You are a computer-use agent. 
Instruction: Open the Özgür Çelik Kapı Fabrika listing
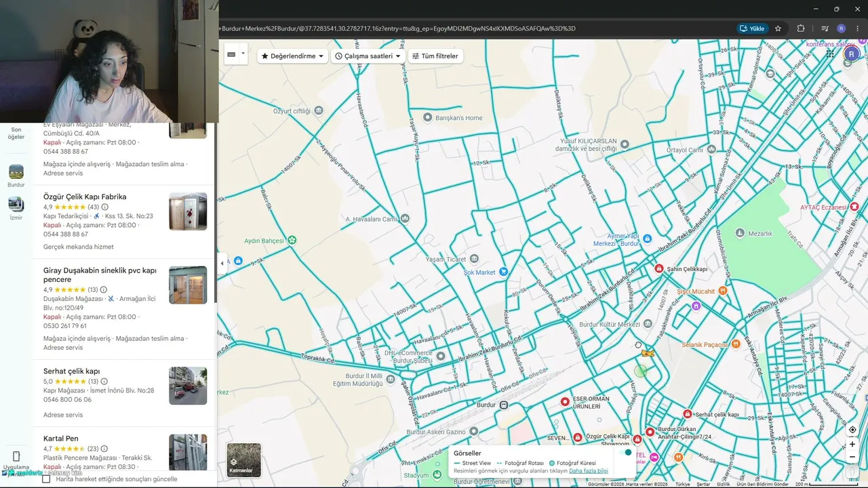tap(85, 197)
